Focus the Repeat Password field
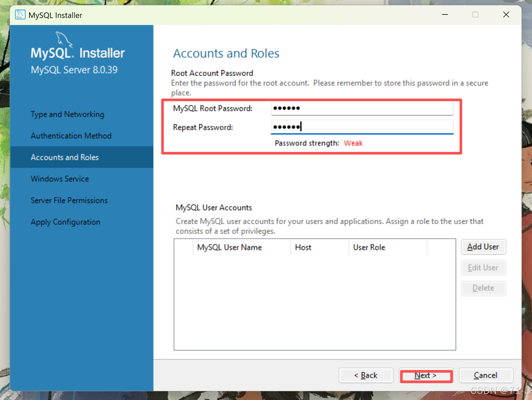The width and height of the screenshot is (532, 400). point(362,127)
